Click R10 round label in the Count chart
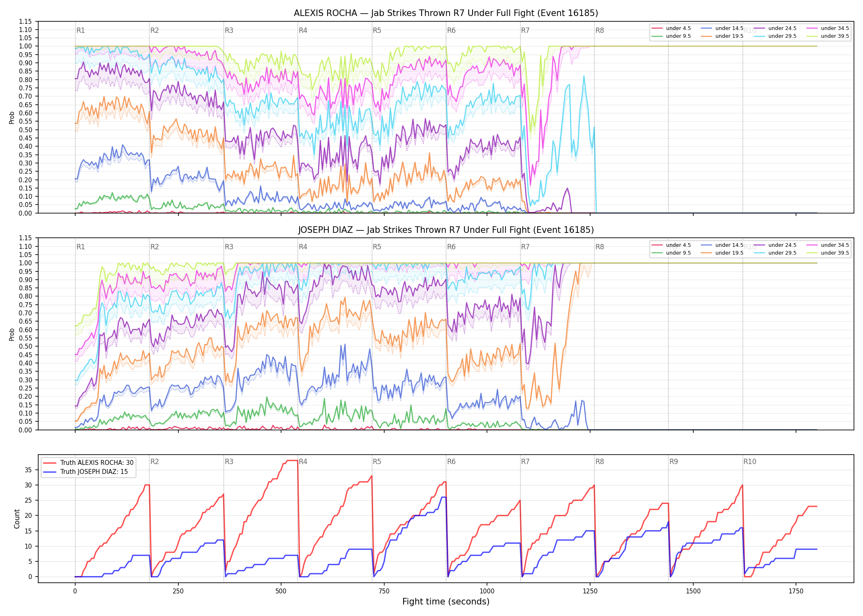 click(x=750, y=462)
